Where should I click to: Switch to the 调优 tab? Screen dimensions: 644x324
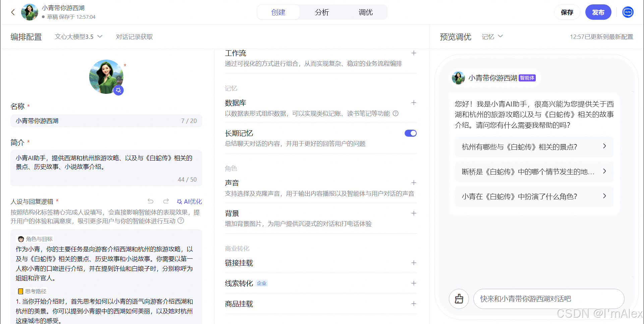(365, 12)
